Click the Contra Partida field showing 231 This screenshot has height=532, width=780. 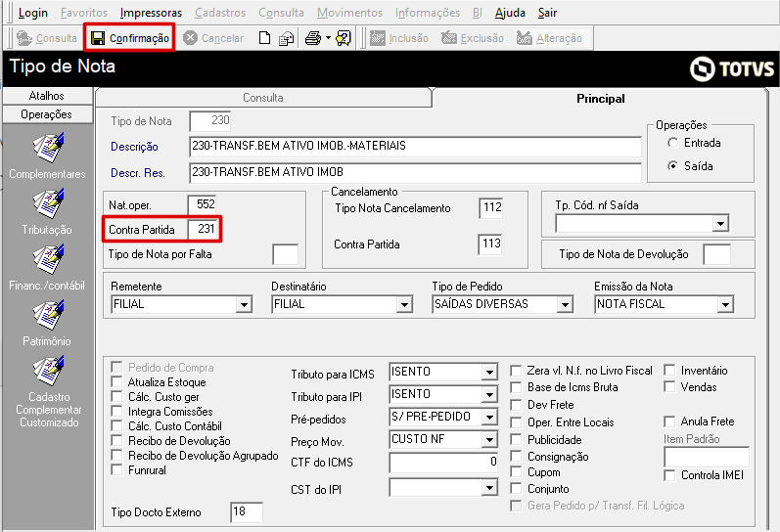click(202, 229)
